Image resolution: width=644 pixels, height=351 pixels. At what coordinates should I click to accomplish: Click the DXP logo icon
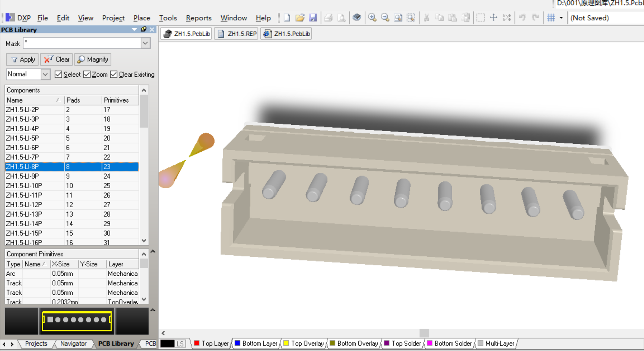coord(10,18)
